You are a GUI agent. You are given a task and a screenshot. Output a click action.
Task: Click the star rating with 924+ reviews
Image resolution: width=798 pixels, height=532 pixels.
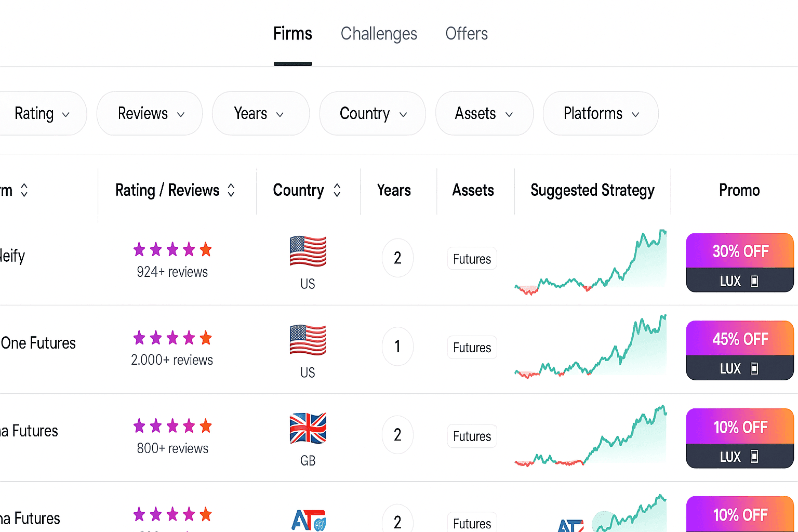pos(172,250)
